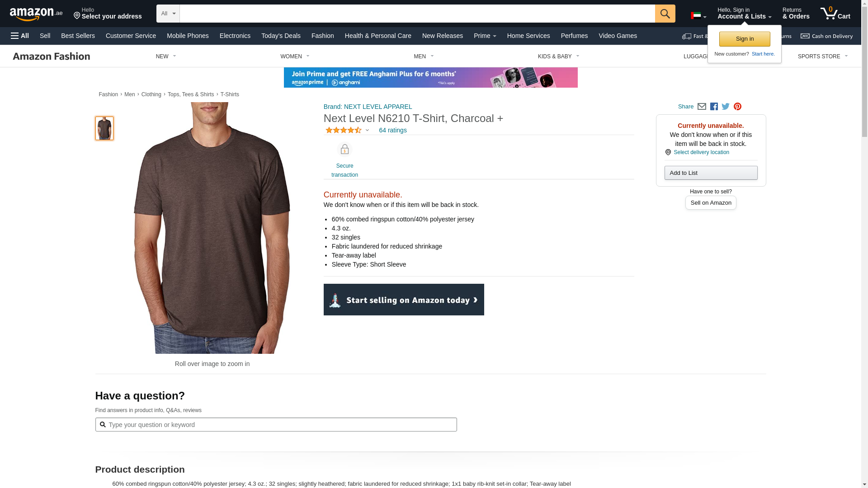Share product via email icon
868x488 pixels.
click(x=702, y=107)
